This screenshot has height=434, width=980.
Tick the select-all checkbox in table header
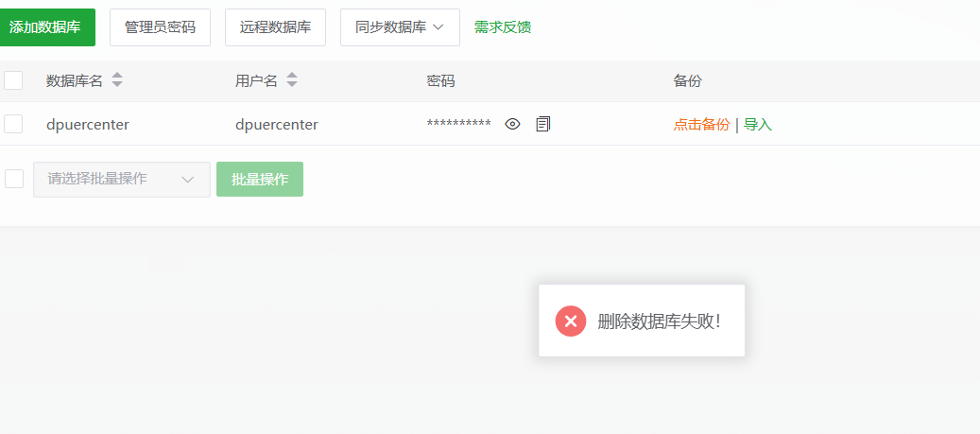click(13, 80)
